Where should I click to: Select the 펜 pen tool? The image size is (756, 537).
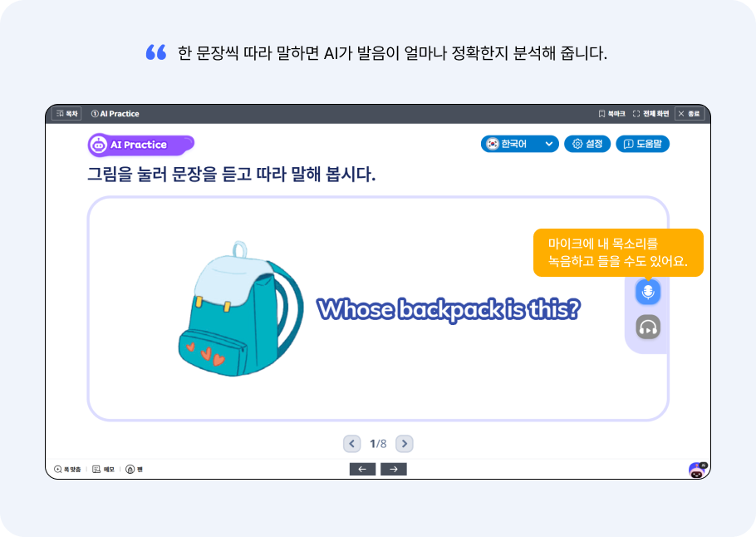pos(135,470)
